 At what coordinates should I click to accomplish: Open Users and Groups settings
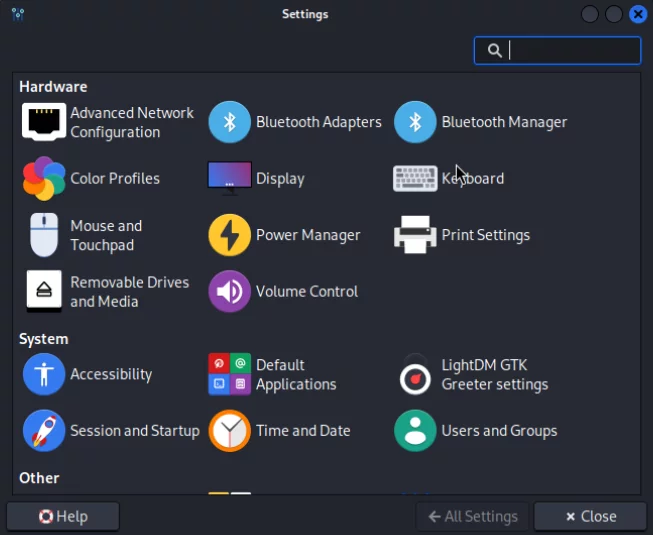tap(476, 431)
